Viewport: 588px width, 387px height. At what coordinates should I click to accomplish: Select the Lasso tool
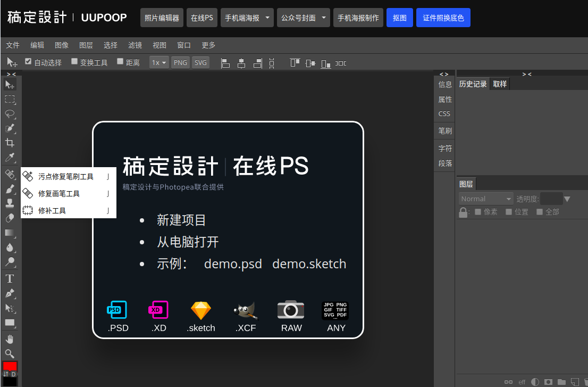(10, 114)
